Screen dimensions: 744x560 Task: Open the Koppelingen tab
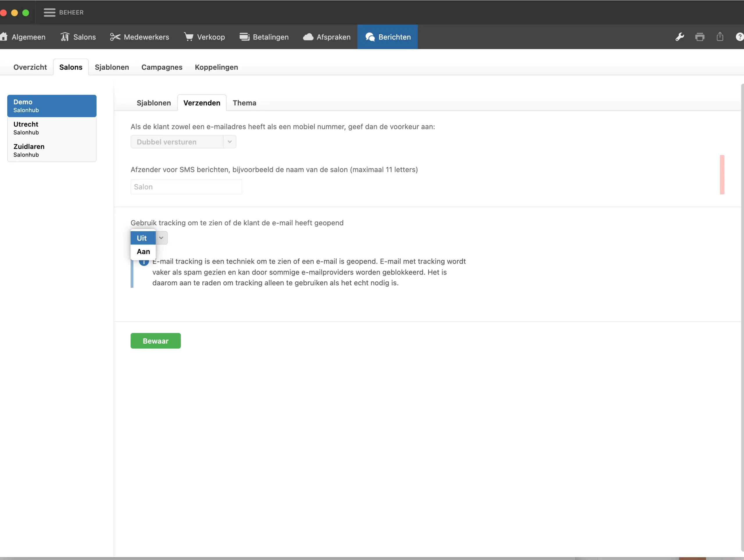[216, 67]
